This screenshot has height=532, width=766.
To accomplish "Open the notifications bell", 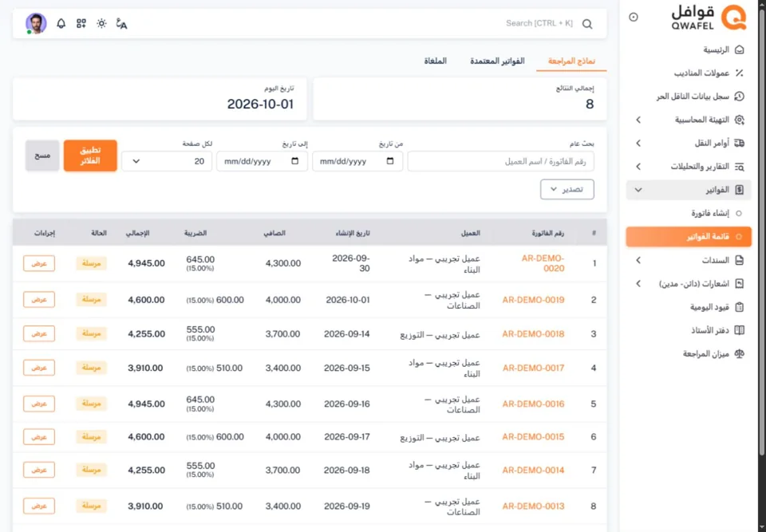I will click(x=61, y=23).
